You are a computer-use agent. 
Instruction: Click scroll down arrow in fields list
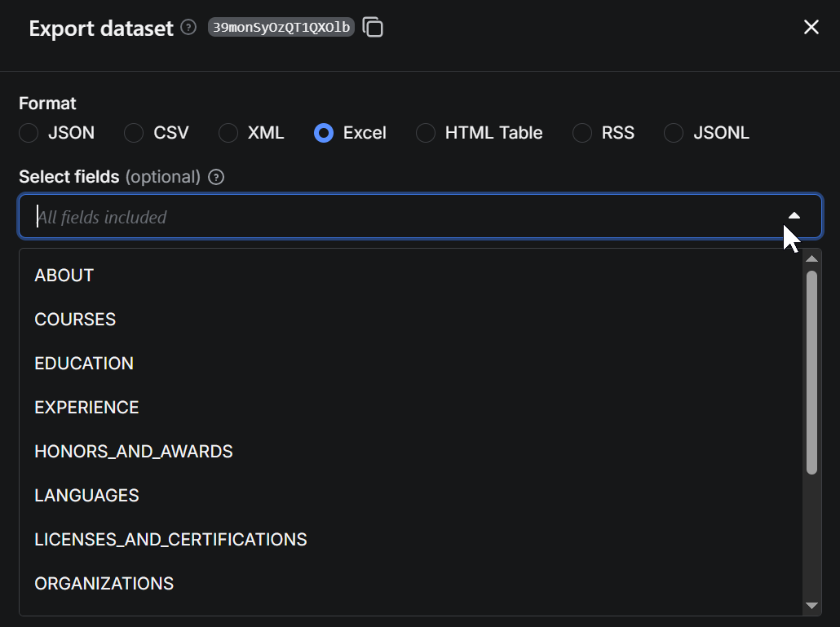pyautogui.click(x=811, y=605)
